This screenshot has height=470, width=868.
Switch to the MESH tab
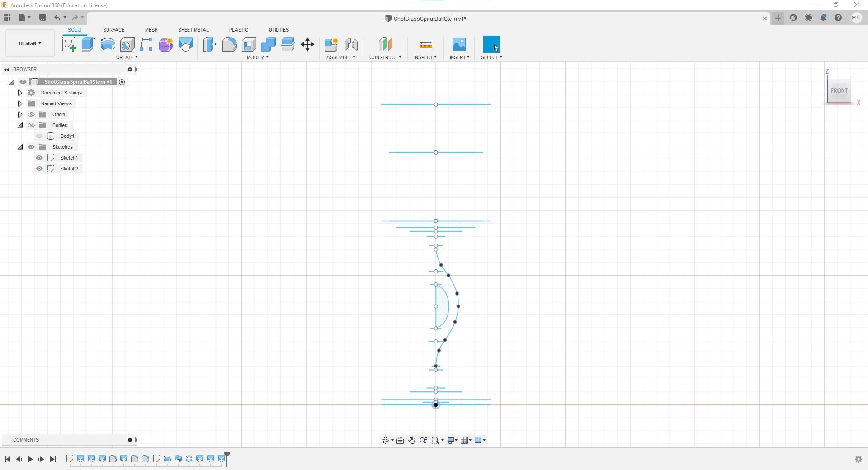pyautogui.click(x=151, y=30)
